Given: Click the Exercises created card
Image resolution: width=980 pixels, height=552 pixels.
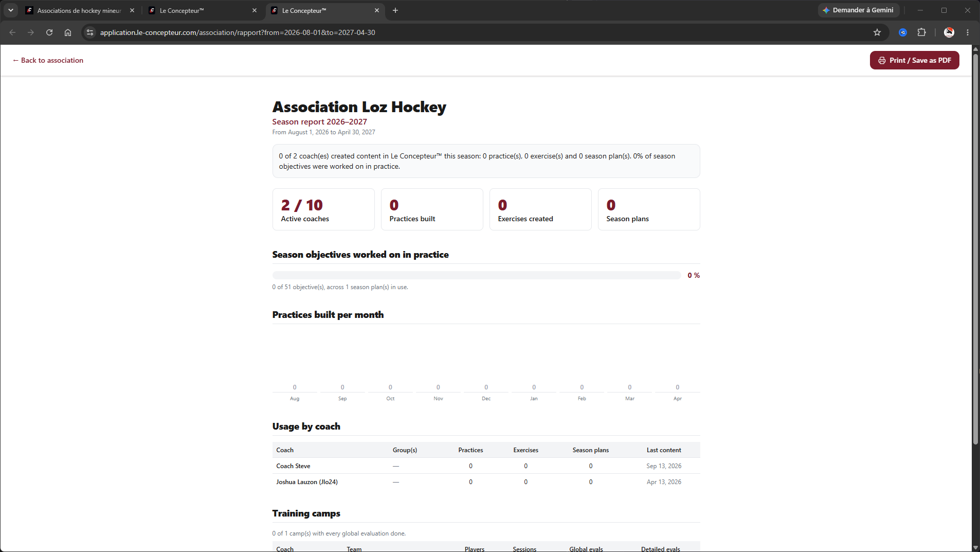Looking at the screenshot, I should click(x=540, y=209).
